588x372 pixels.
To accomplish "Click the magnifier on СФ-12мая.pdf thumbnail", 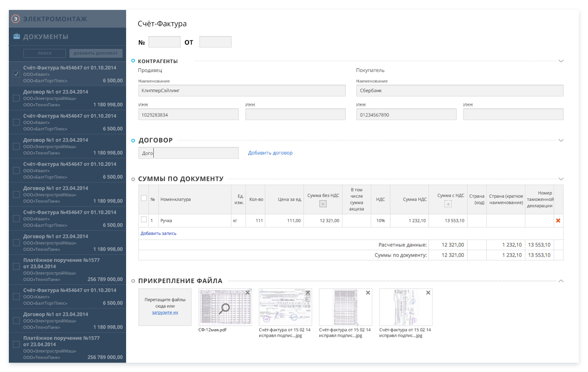I will 225,308.
